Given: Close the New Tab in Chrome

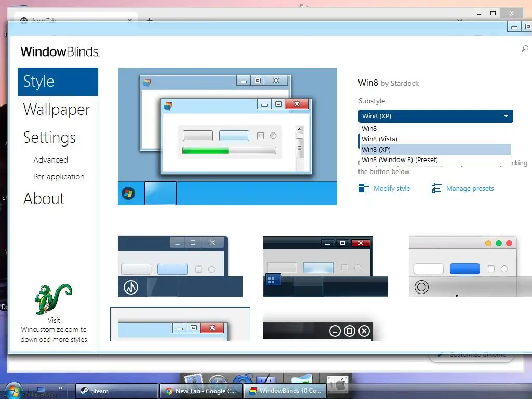Looking at the screenshot, I should [129, 21].
